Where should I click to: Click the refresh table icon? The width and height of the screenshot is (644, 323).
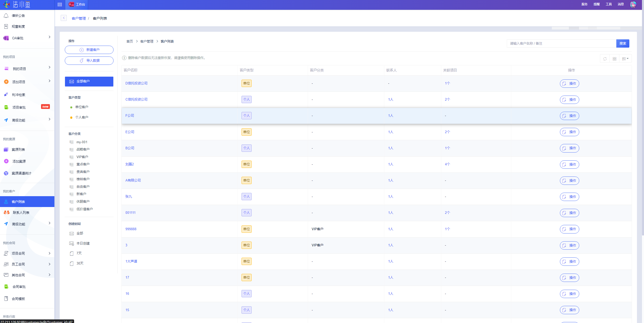(605, 59)
